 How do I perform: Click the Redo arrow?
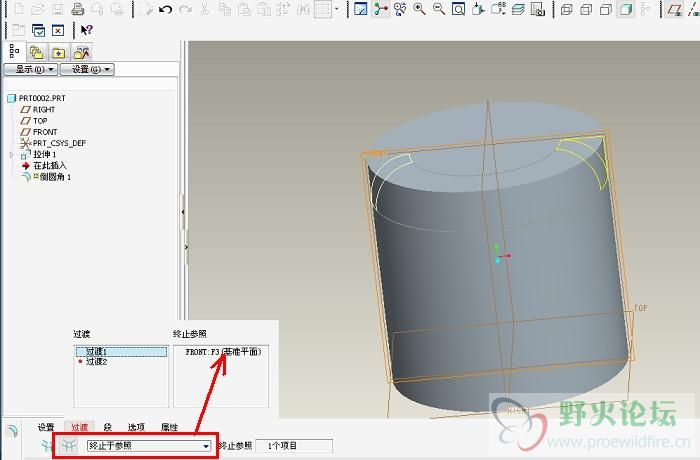point(185,8)
